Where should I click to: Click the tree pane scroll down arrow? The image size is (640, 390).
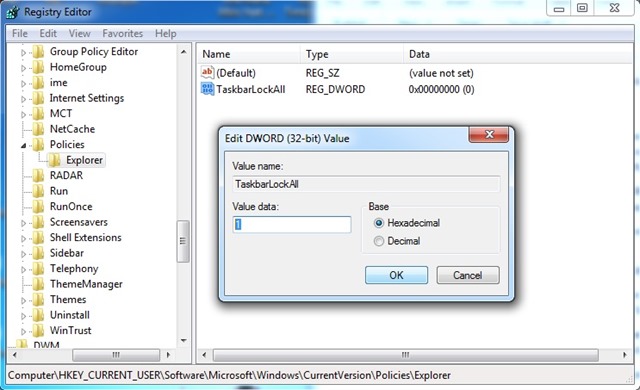pyautogui.click(x=183, y=341)
